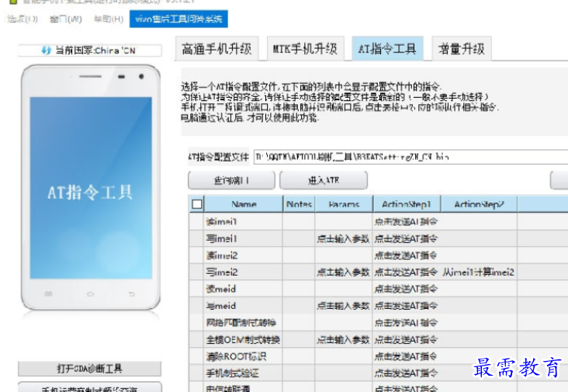Sort by Name column header

(244, 204)
